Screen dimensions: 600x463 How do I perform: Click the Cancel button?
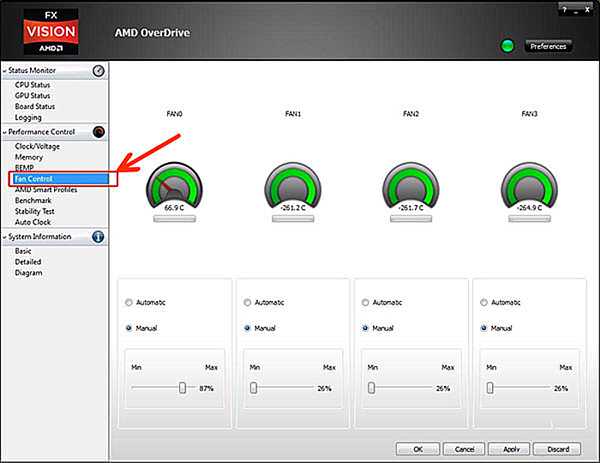[x=464, y=449]
